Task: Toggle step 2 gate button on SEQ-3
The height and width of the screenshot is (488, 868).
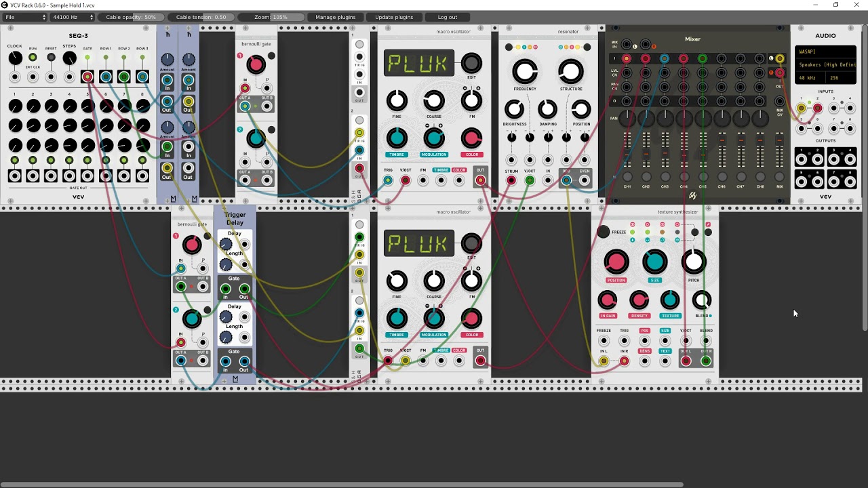Action: tap(33, 161)
